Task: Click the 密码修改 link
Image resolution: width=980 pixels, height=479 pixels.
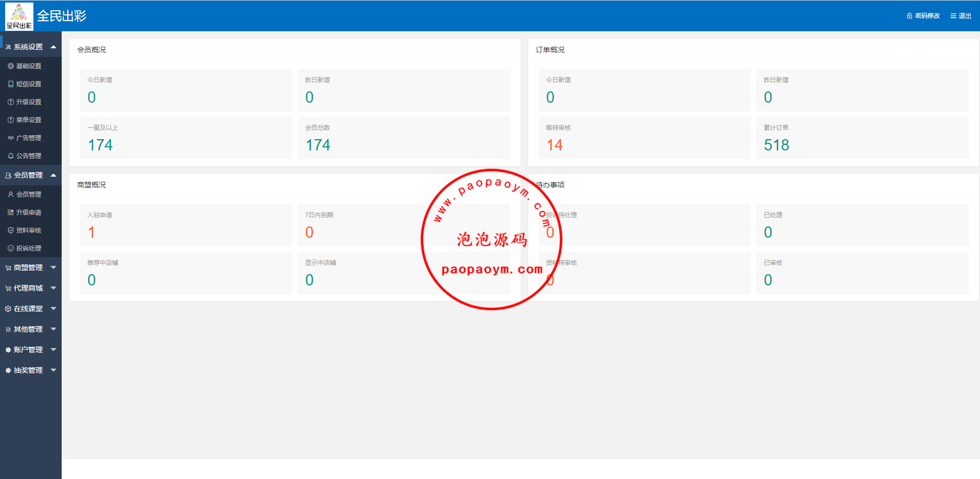Action: pos(927,16)
